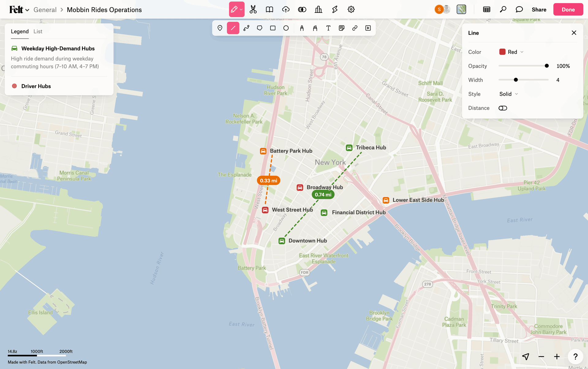Click the Tribeca Hub marker

[349, 148]
